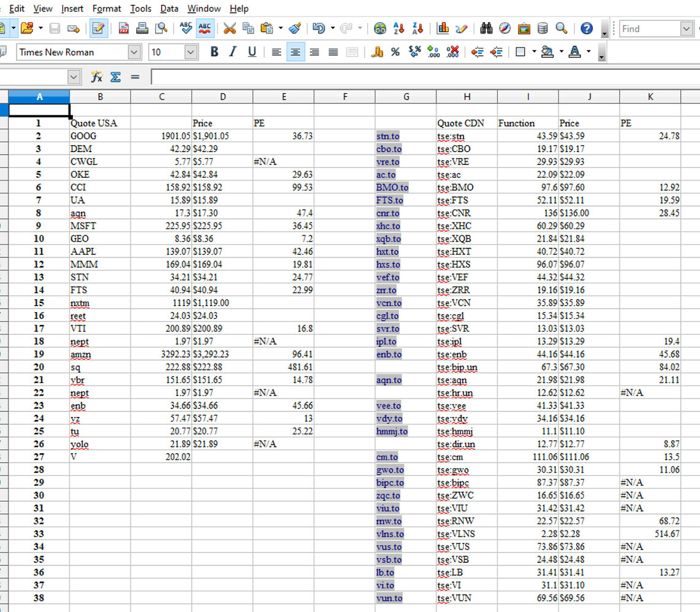
Task: Click the Function Wizard fx icon
Action: pos(97,77)
